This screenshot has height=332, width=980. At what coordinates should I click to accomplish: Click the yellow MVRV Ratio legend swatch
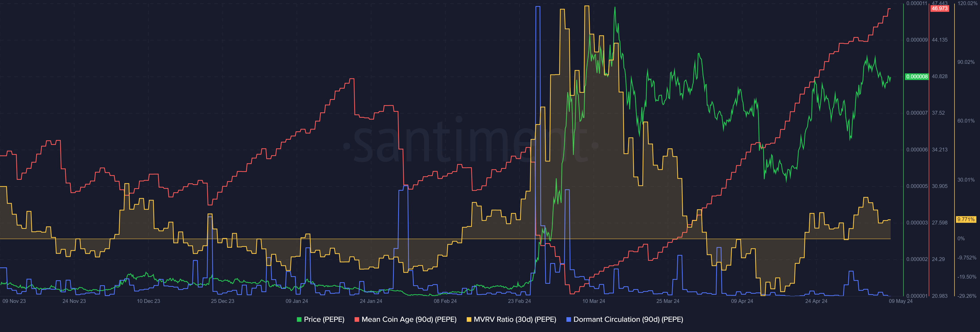point(469,319)
